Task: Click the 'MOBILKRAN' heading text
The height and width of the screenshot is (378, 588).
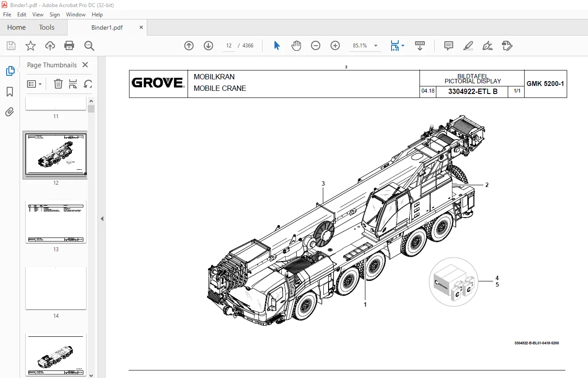Action: coord(214,77)
